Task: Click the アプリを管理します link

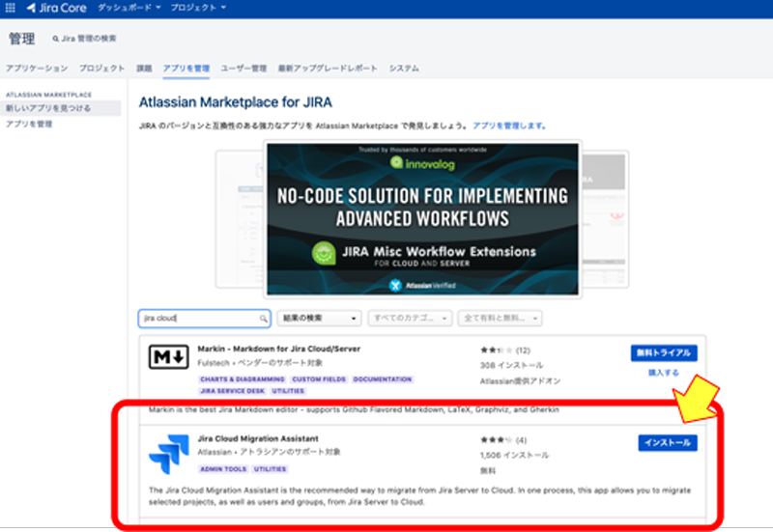Action: 509,126
